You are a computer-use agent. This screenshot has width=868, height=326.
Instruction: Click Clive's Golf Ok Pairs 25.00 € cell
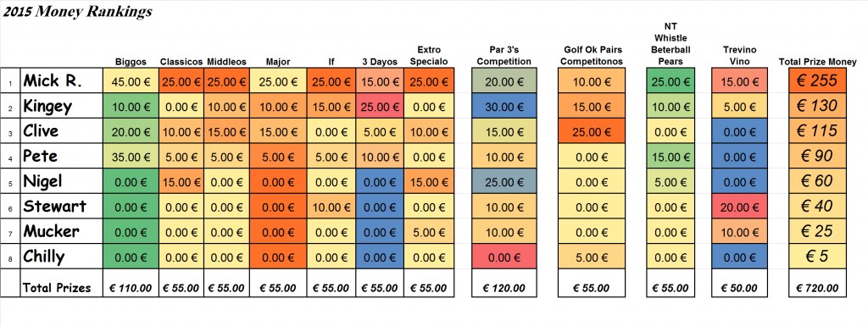click(x=590, y=131)
